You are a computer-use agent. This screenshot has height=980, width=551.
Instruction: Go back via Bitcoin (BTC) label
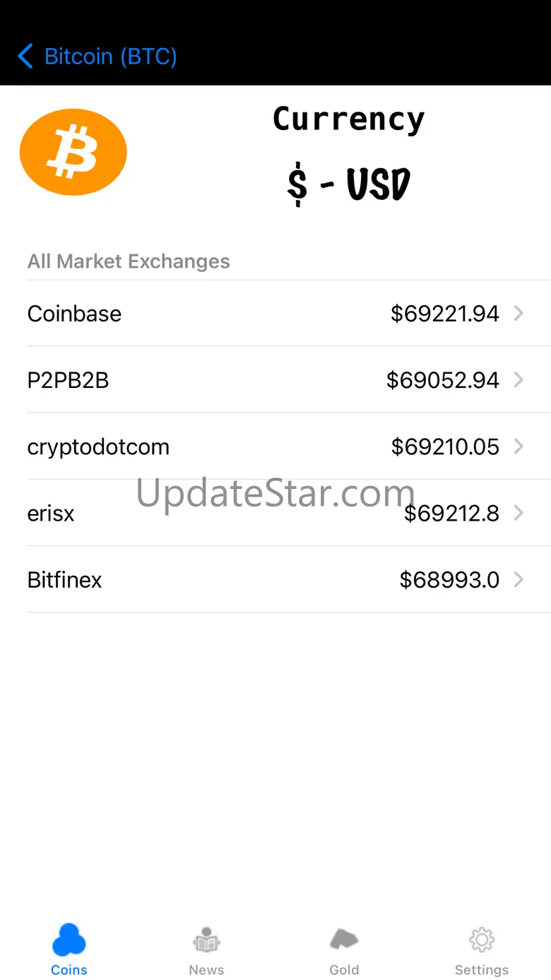pyautogui.click(x=110, y=56)
